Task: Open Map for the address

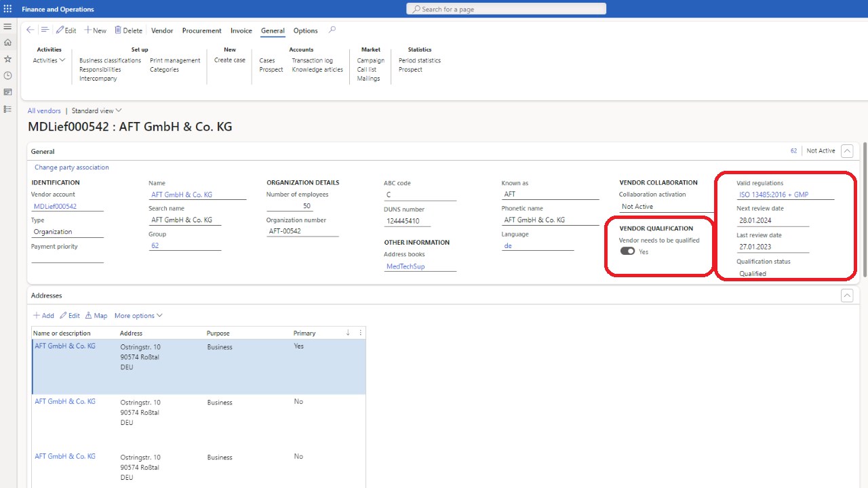Action: coord(96,315)
